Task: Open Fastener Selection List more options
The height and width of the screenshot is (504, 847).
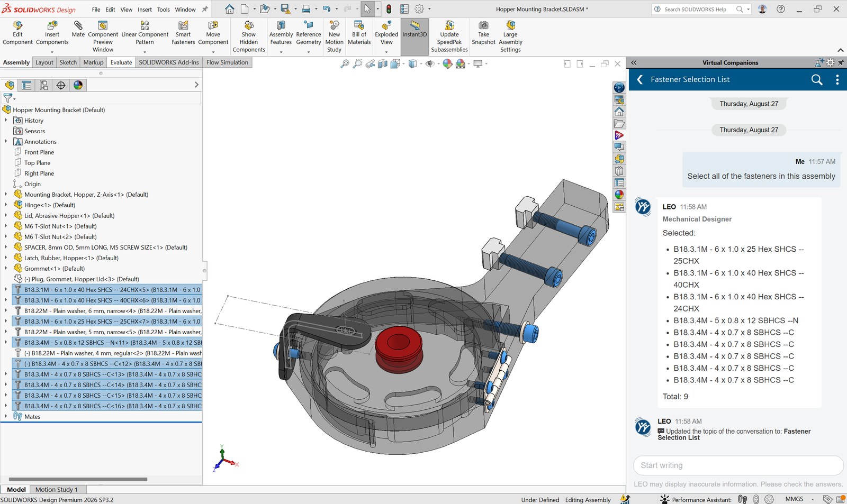Action: coord(837,79)
